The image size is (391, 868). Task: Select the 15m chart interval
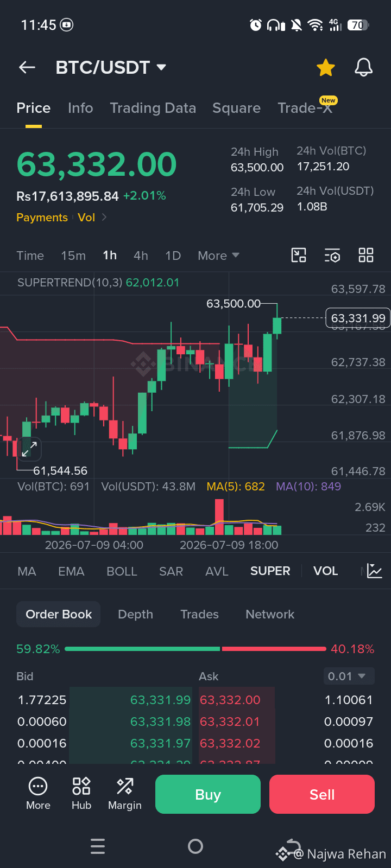click(x=73, y=256)
